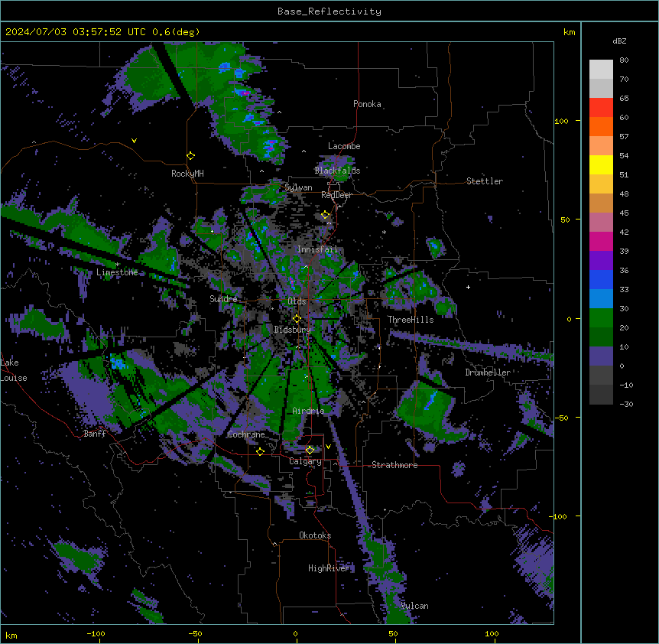Click the Blackfalds city label
Image resolution: width=659 pixels, height=644 pixels.
[x=337, y=171]
